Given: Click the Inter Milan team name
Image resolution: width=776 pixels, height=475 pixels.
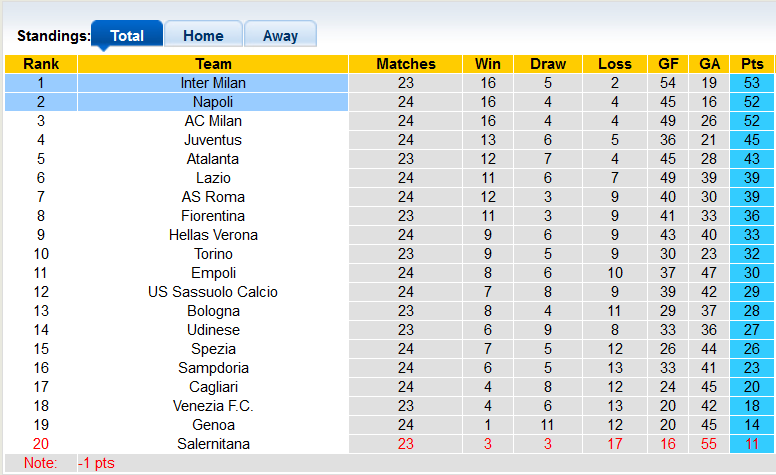Looking at the screenshot, I should (x=213, y=83).
